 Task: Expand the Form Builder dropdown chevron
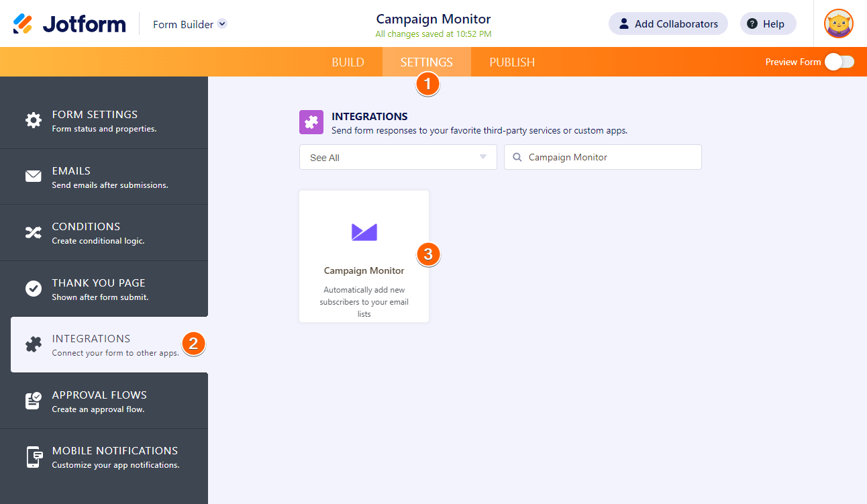(x=223, y=23)
